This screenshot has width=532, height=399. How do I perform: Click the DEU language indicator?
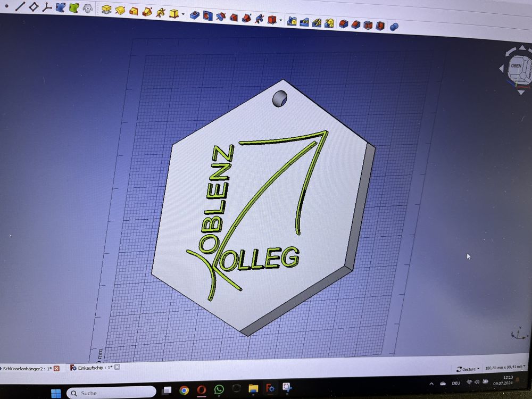point(456,383)
